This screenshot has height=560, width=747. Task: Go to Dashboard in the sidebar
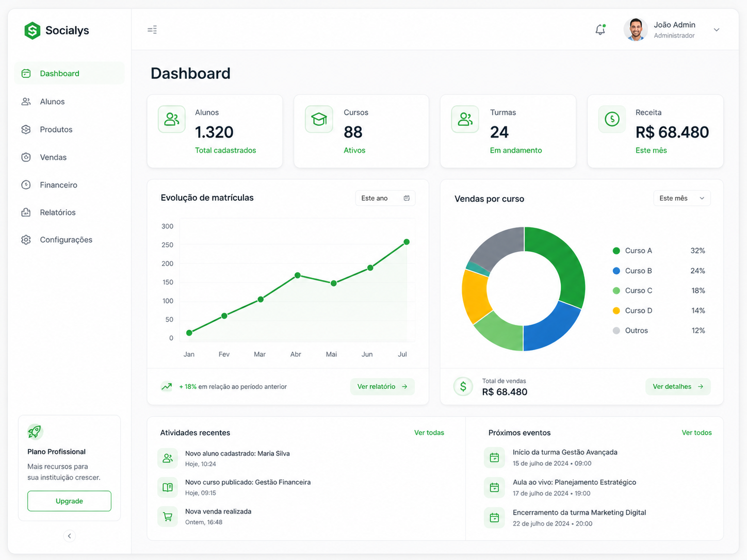[x=70, y=73]
